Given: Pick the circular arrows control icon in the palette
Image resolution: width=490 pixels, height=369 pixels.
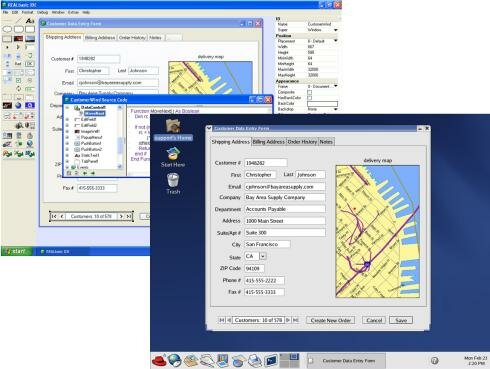Looking at the screenshot, I should [18, 89].
